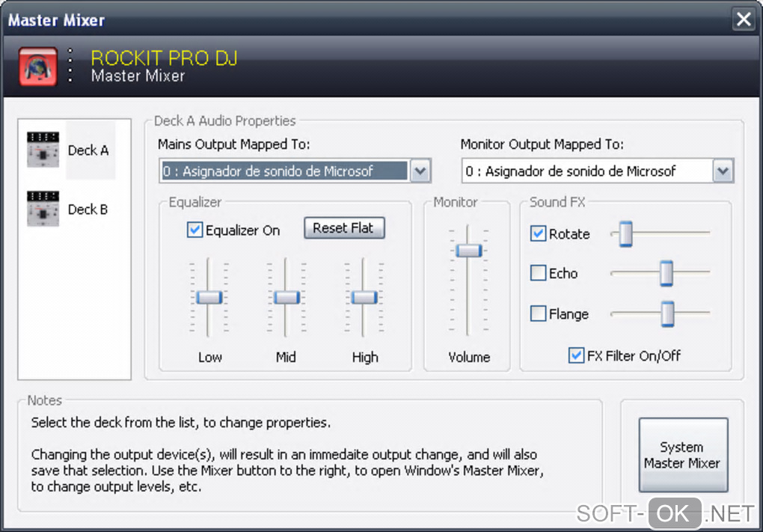The height and width of the screenshot is (532, 763).
Task: Disable the Rotate sound effect checkbox
Action: (x=538, y=233)
